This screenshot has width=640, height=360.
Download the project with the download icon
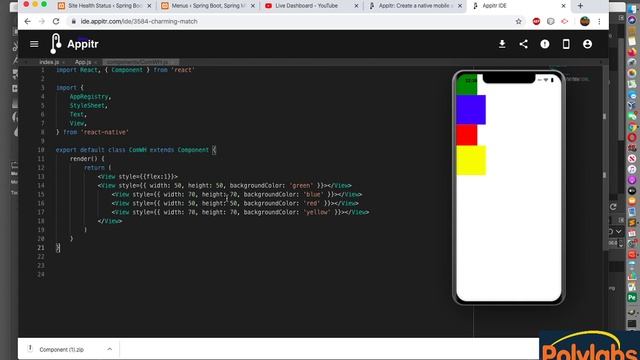point(502,44)
